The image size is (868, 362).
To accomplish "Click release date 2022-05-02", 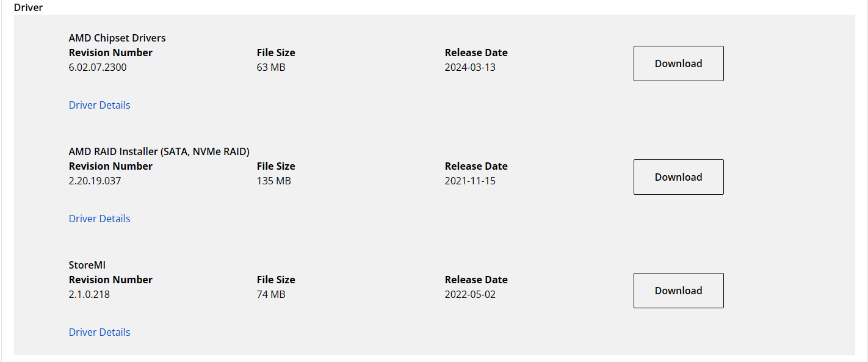I will tap(470, 294).
